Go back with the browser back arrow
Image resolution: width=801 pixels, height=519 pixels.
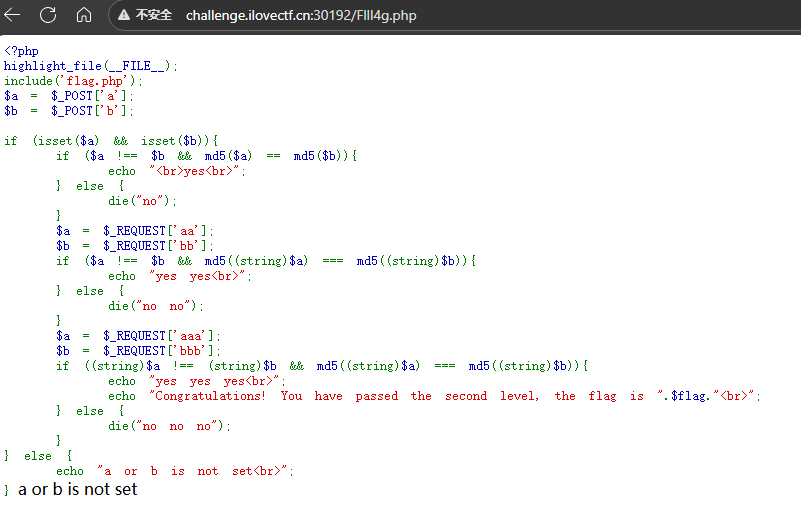pyautogui.click(x=12, y=15)
